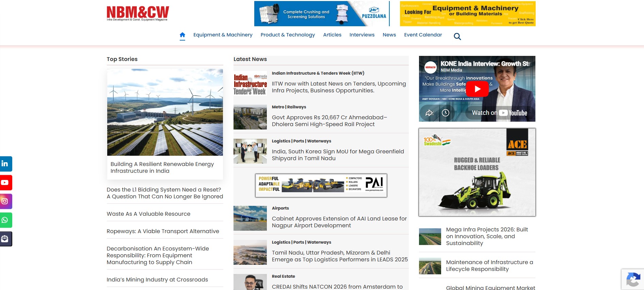Click the CREDAI NATCON person thumbnail
The height and width of the screenshot is (290, 644).
pos(250,282)
